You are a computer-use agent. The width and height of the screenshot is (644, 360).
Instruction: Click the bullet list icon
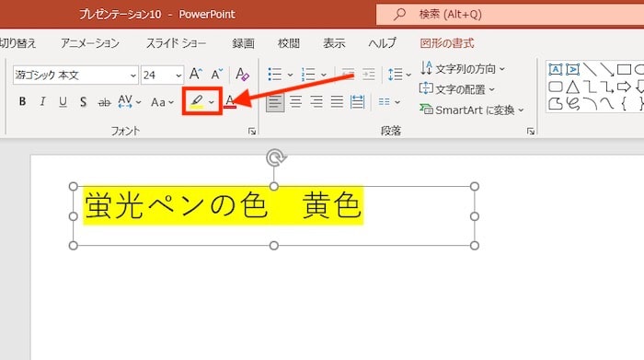click(274, 75)
